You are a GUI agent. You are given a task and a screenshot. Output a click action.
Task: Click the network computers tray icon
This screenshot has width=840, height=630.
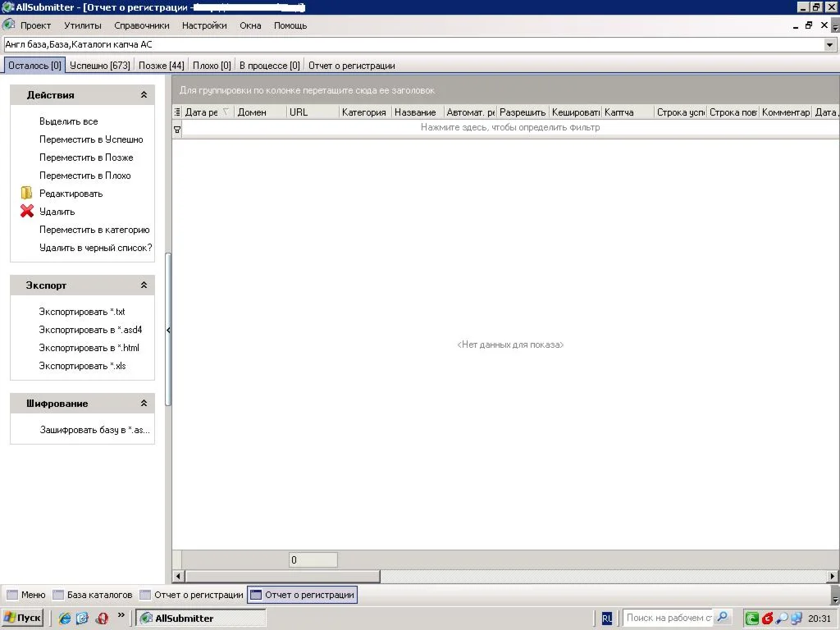pos(797,619)
